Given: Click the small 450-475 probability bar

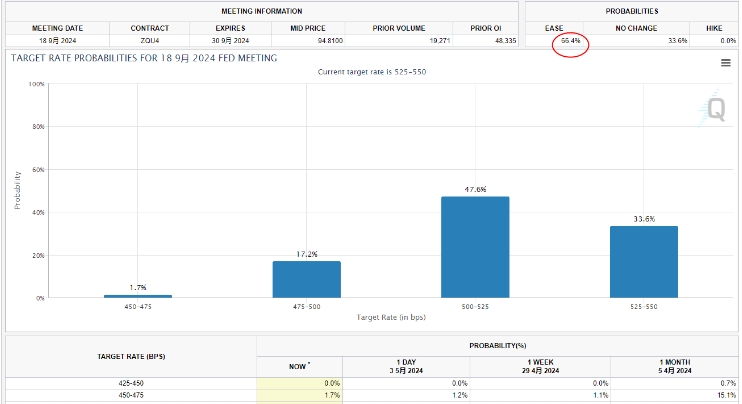Looking at the screenshot, I should click(138, 296).
